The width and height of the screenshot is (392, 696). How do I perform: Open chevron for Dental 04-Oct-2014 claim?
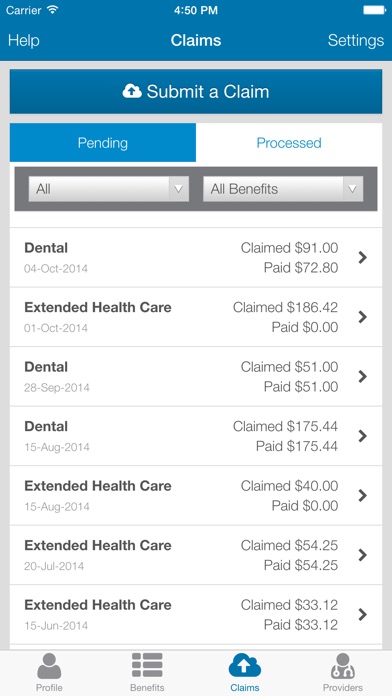click(x=363, y=257)
